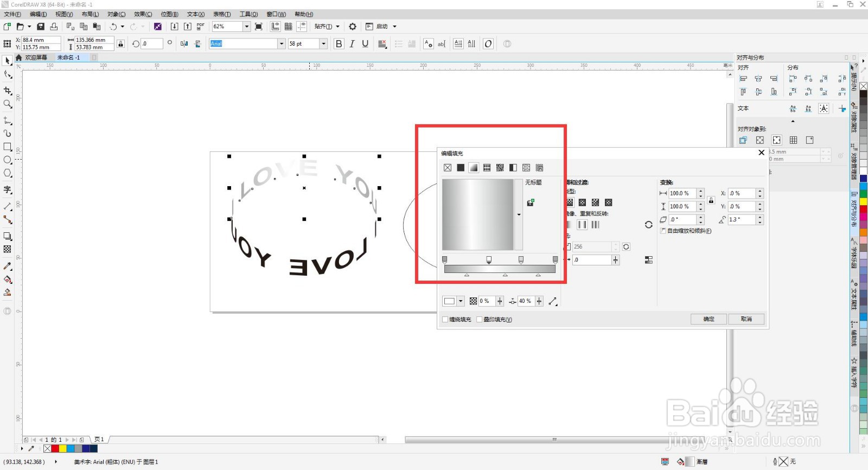Select the Drop Shadow tool
This screenshot has width=868, height=470.
click(8, 236)
